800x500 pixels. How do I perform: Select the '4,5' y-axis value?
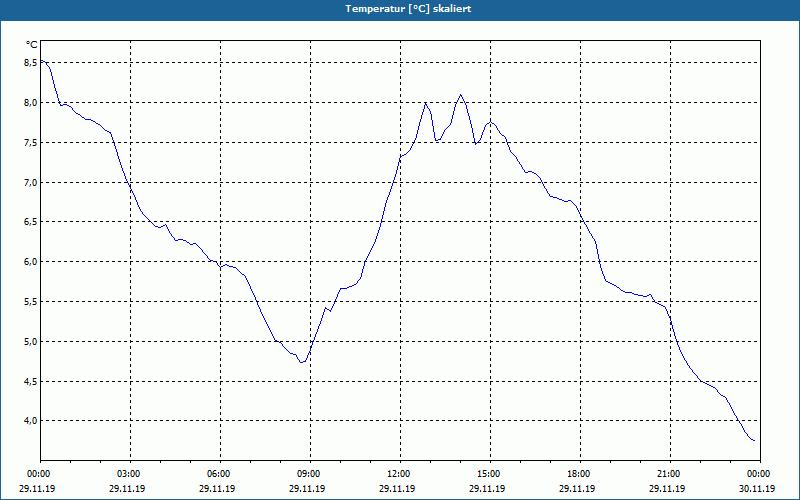[x=31, y=381]
